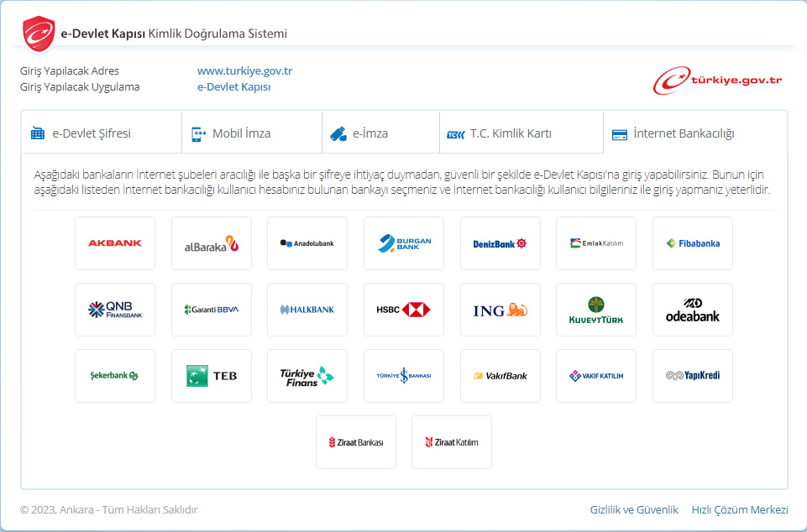Image resolution: width=807 pixels, height=532 pixels.
Task: Switch to the e-İmza tab
Action: [x=380, y=133]
